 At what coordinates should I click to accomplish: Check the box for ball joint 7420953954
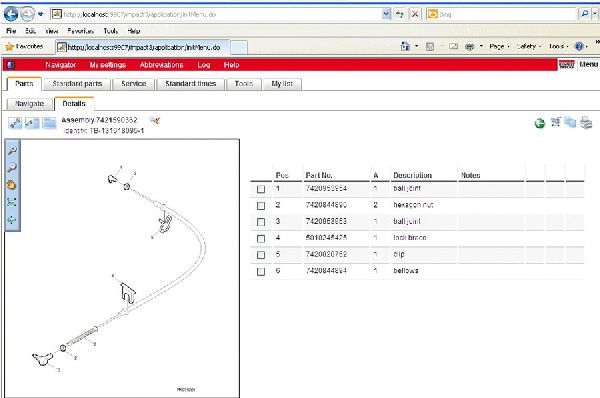coord(261,189)
